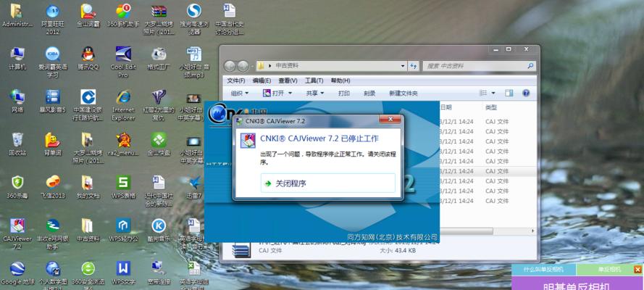Toggle the preview pane in Explorer
The width and height of the screenshot is (644, 290).
pyautogui.click(x=509, y=94)
